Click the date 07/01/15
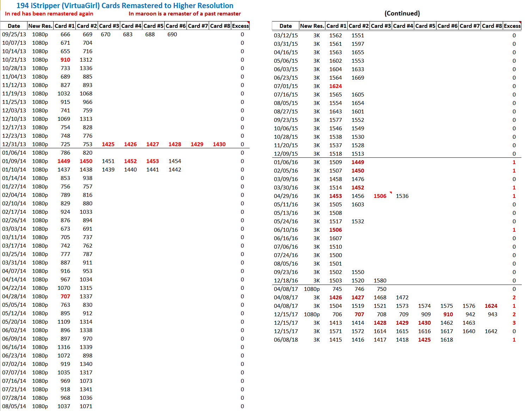 pos(286,86)
